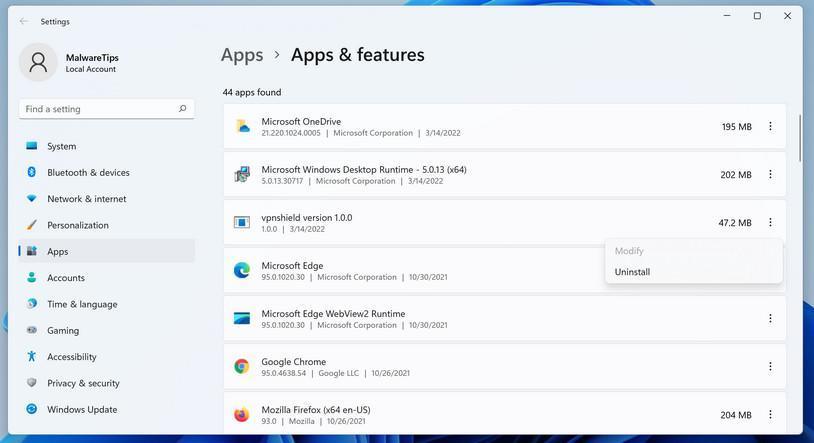Click the MalwareTips account name
The height and width of the screenshot is (443, 814).
(92, 58)
